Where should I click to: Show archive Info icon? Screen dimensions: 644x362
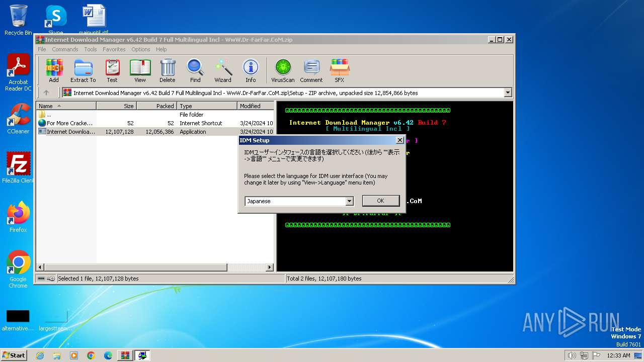click(x=251, y=70)
